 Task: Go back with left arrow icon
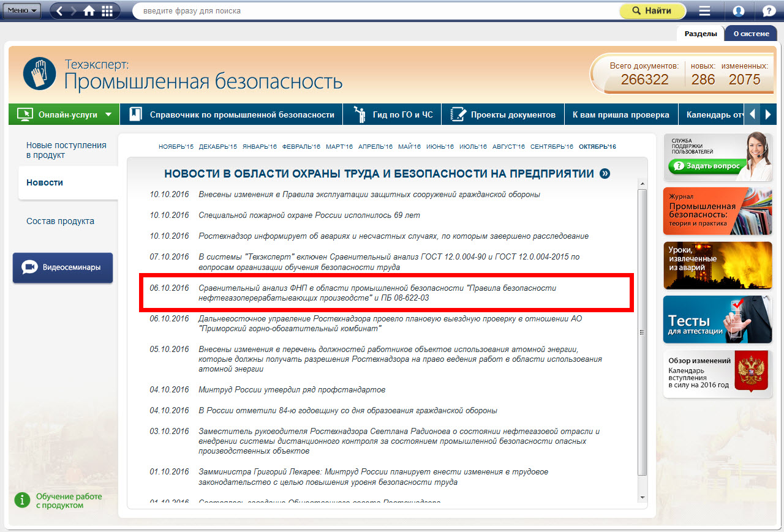tap(60, 11)
